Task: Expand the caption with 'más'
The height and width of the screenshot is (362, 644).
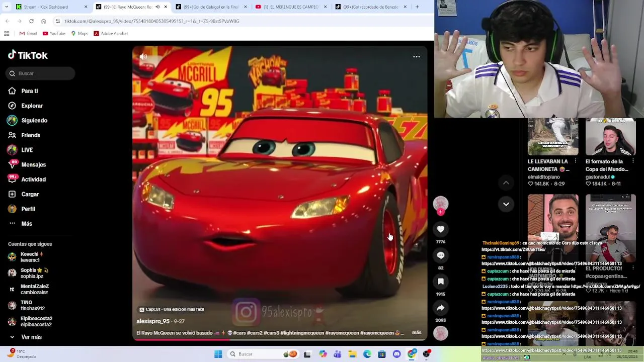Action: click(x=417, y=333)
